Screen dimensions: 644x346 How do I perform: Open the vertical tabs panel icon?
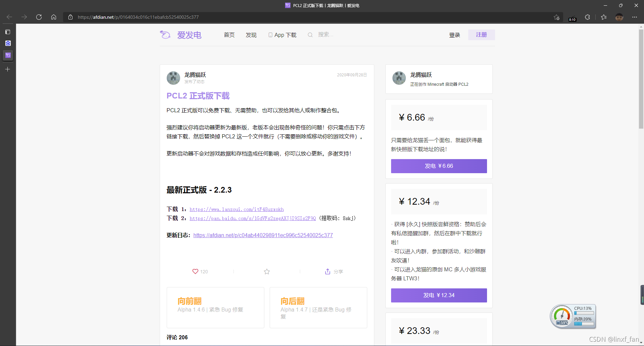pos(8,32)
